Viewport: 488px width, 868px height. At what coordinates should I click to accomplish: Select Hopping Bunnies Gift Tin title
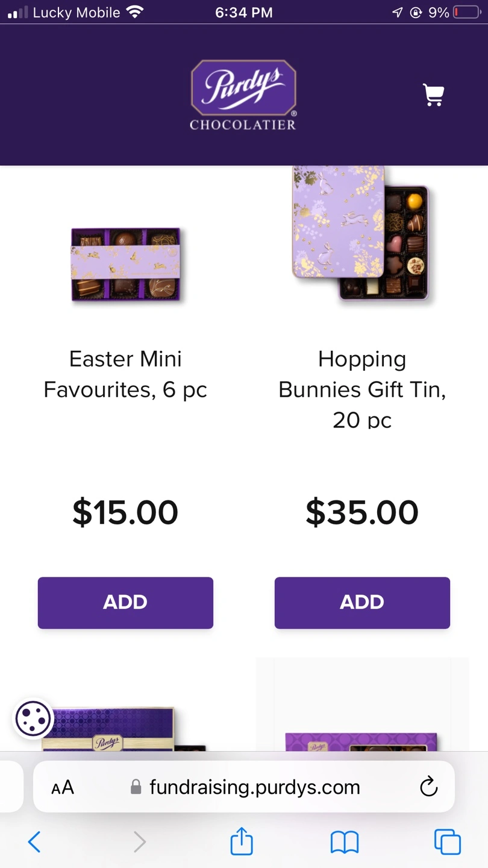pos(362,389)
